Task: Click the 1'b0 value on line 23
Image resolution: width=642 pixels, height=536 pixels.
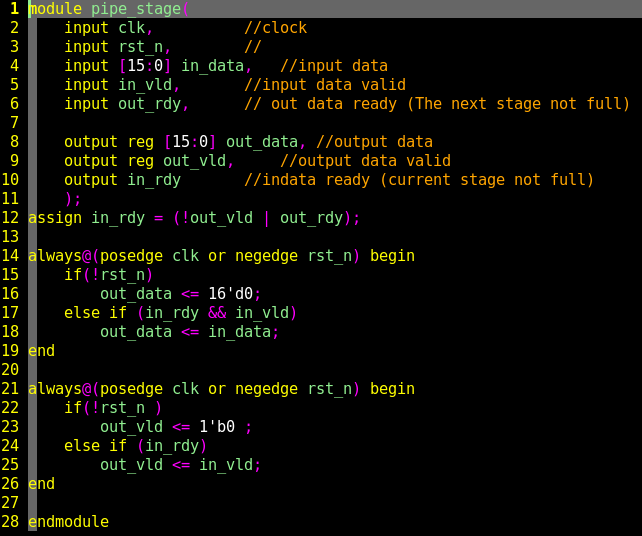Action: tap(217, 427)
